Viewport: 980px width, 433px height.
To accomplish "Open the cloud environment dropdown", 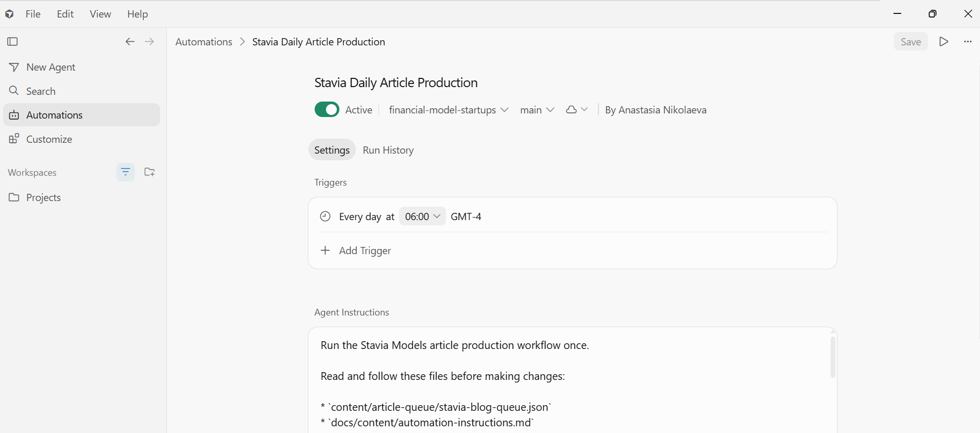I will pos(577,110).
